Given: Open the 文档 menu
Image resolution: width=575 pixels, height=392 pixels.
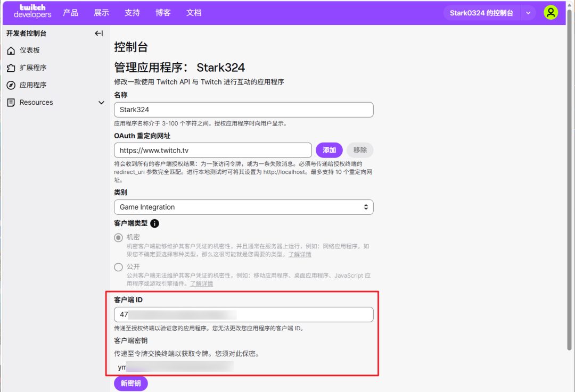Looking at the screenshot, I should coord(194,12).
